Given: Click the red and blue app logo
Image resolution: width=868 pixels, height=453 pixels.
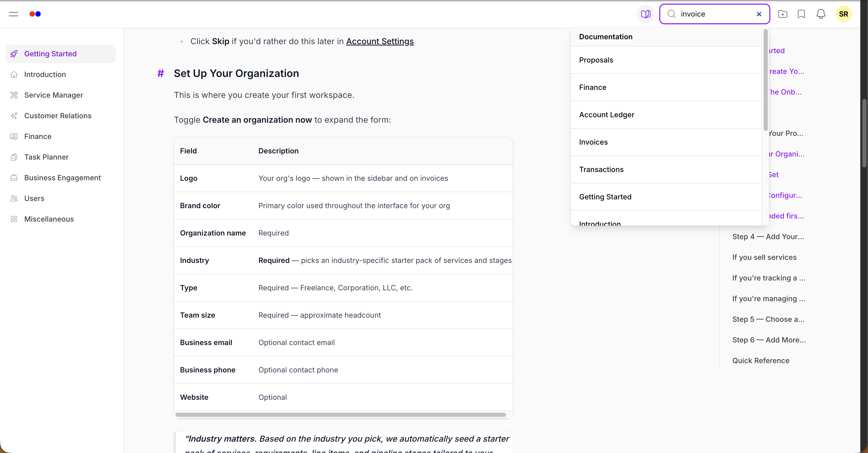Looking at the screenshot, I should [35, 14].
